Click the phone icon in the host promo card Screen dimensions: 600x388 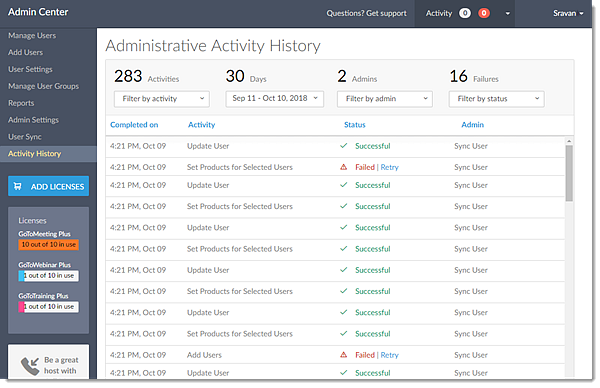point(30,366)
